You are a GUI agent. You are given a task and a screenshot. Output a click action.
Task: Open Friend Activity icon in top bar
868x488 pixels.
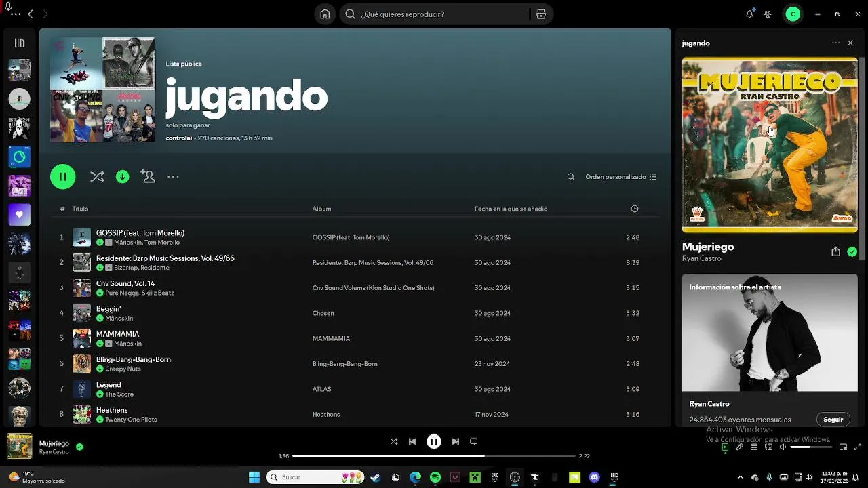click(768, 14)
